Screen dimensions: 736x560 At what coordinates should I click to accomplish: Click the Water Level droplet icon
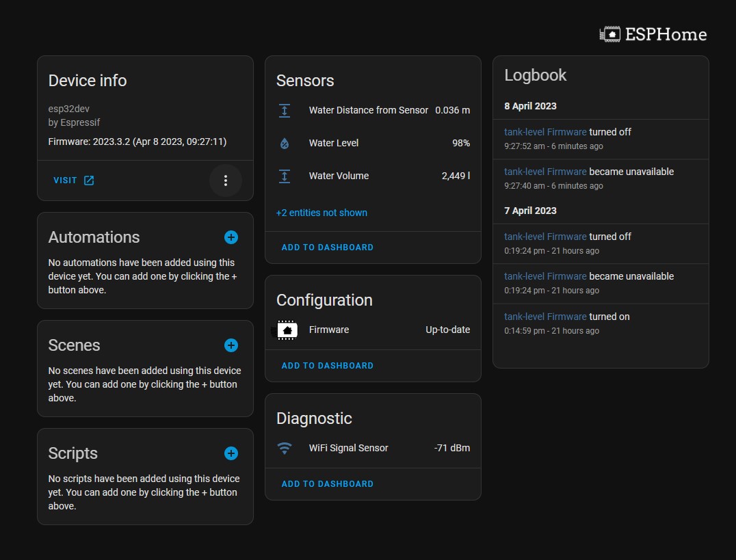click(285, 144)
